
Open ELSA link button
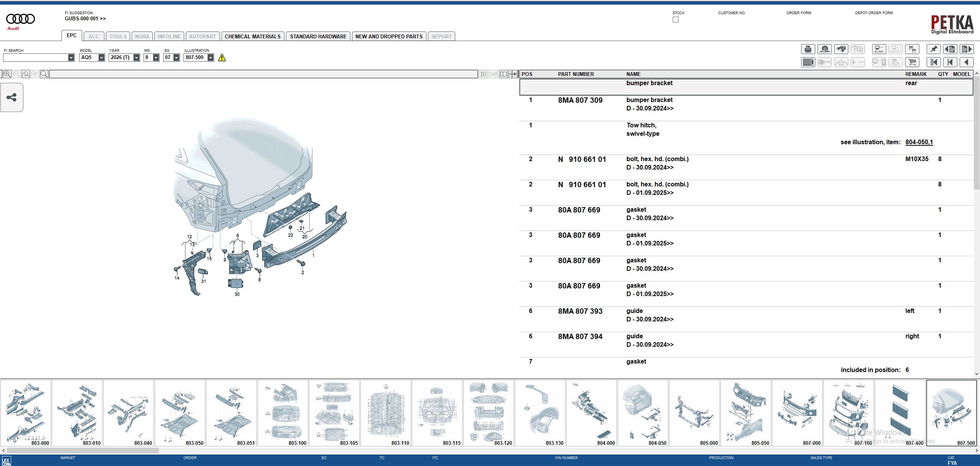[x=879, y=49]
